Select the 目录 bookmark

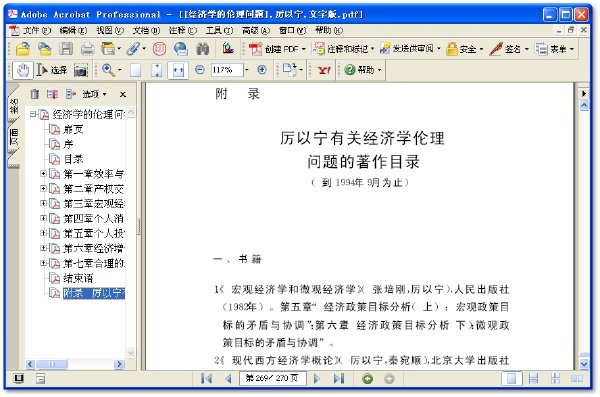(73, 158)
